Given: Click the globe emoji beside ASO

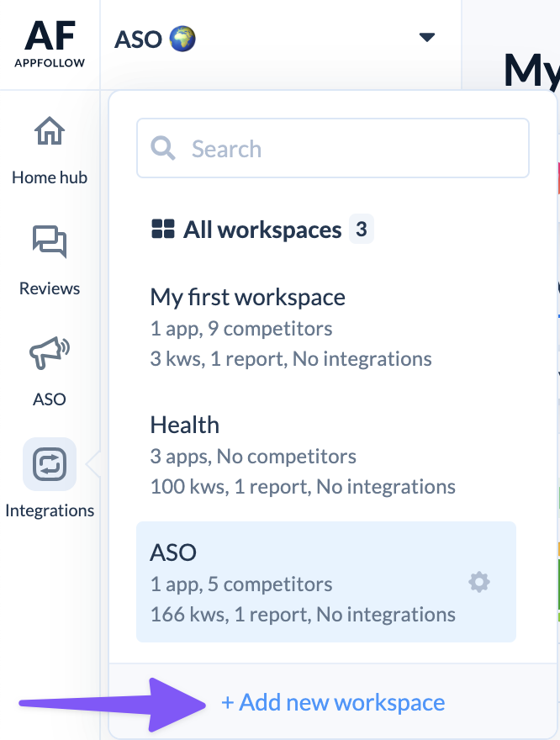Looking at the screenshot, I should 182,39.
